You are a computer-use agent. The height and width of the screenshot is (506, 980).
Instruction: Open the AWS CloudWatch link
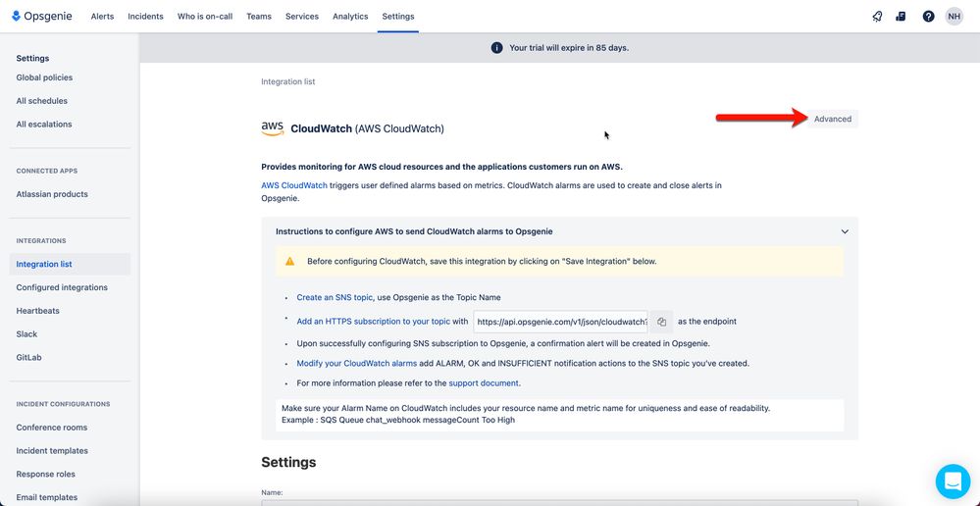click(x=294, y=185)
